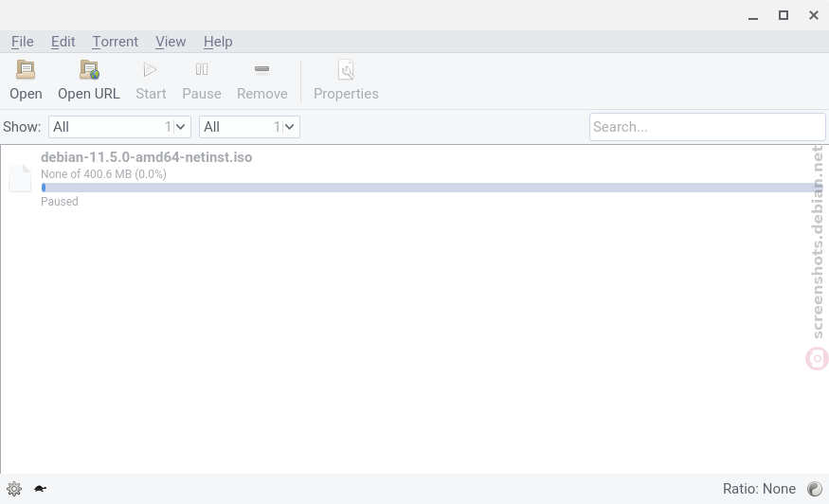Click the Pause torrent toolbar icon
Viewport: 829px width, 504px height.
point(202,69)
